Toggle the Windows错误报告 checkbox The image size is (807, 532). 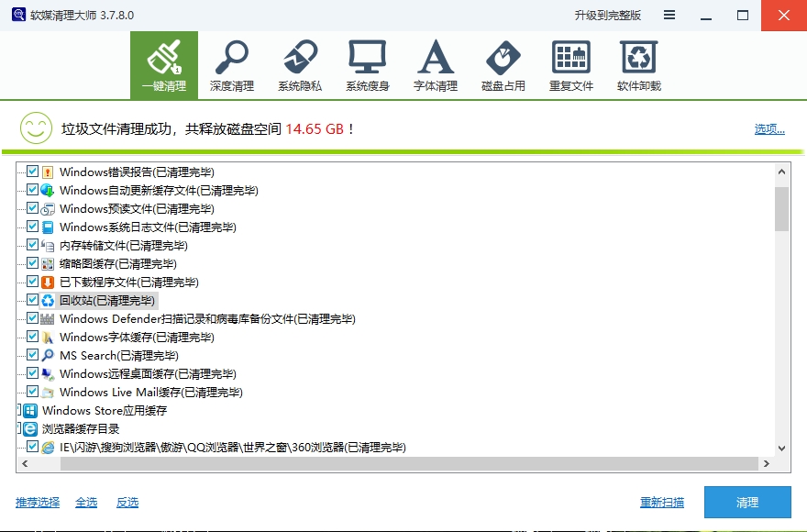point(33,172)
